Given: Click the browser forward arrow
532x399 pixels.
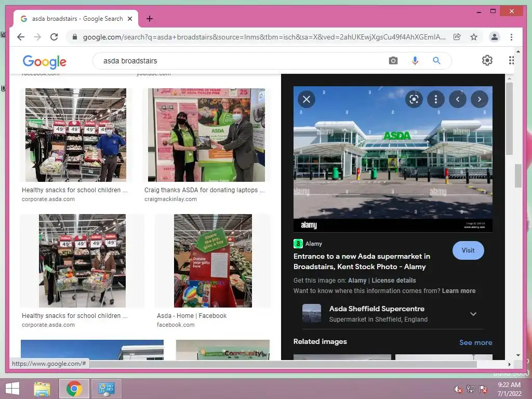Looking at the screenshot, I should [x=37, y=37].
